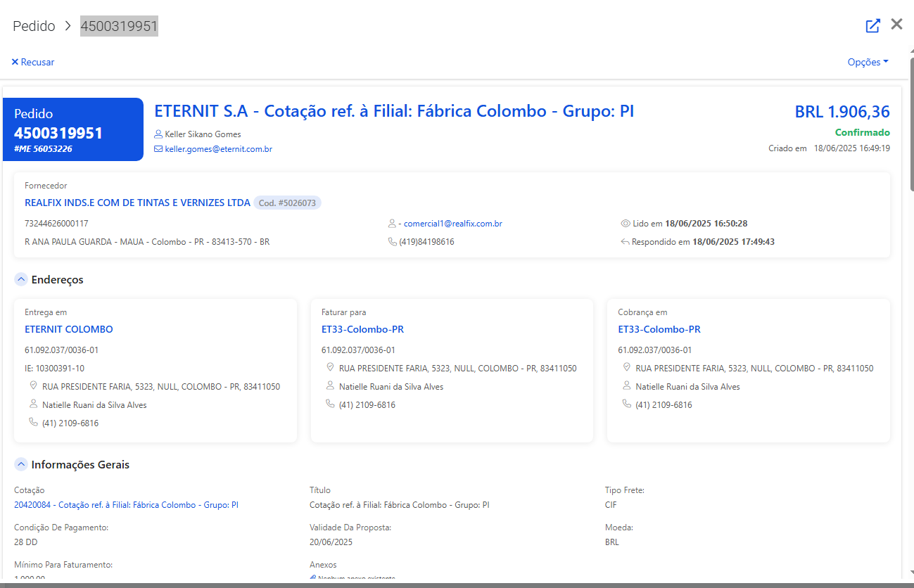Open order in new window icon
This screenshot has width=914, height=588.
pyautogui.click(x=872, y=26)
